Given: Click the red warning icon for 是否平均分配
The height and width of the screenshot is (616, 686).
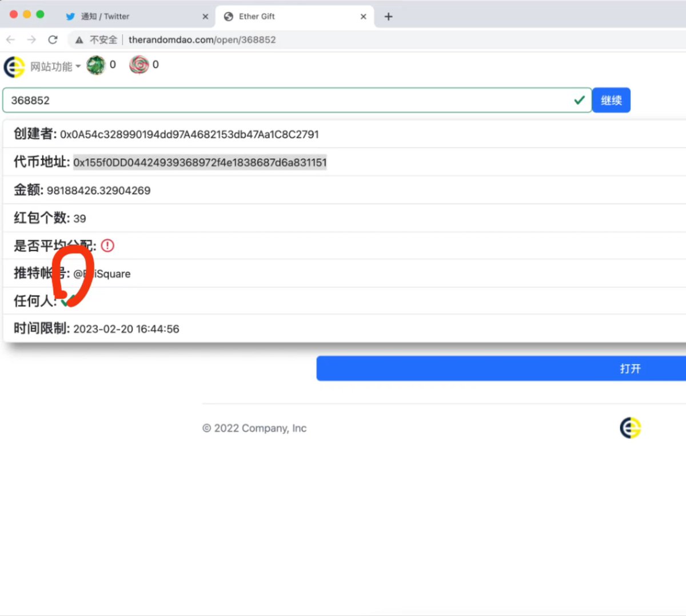Looking at the screenshot, I should point(107,246).
